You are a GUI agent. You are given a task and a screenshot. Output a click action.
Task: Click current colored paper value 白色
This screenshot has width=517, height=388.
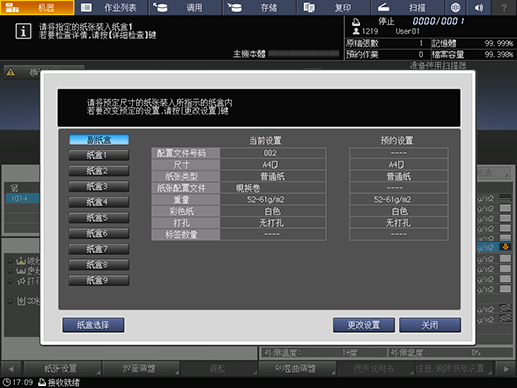pyautogui.click(x=272, y=211)
